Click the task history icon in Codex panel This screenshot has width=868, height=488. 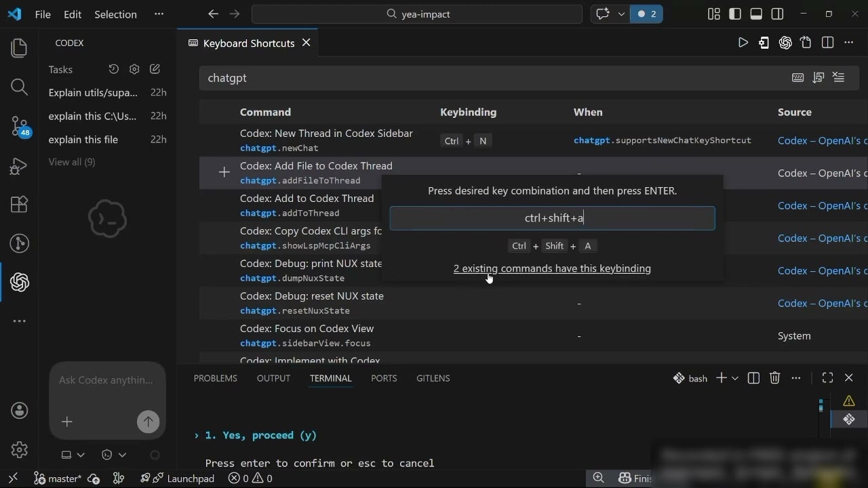point(114,69)
